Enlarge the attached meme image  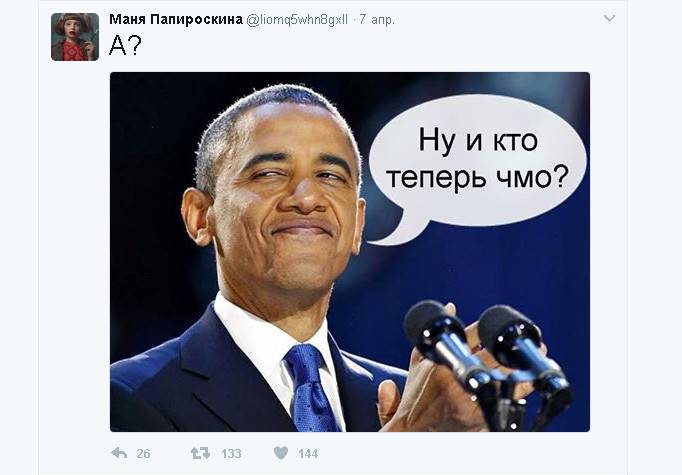[x=350, y=252]
